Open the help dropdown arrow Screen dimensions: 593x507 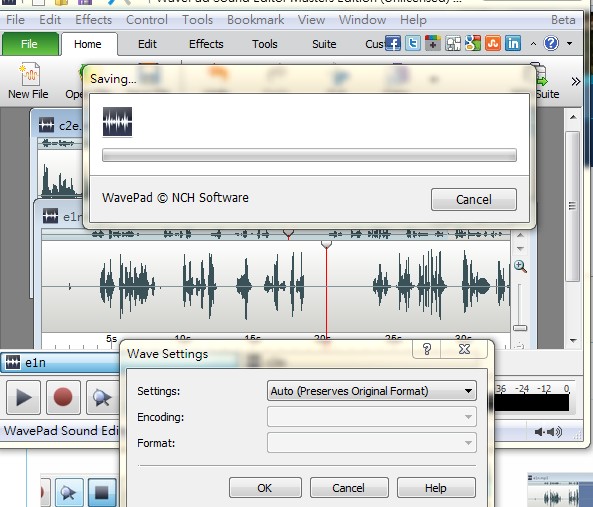(570, 44)
